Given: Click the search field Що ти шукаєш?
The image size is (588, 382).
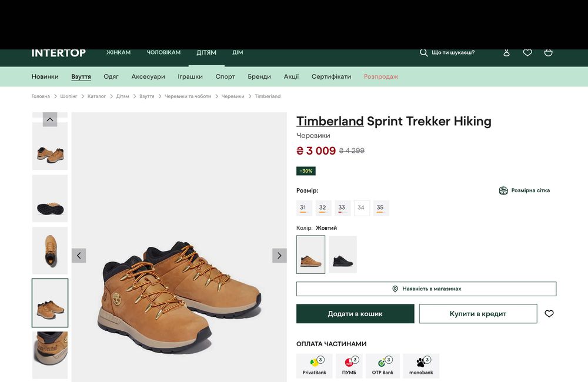Looking at the screenshot, I should tap(453, 52).
